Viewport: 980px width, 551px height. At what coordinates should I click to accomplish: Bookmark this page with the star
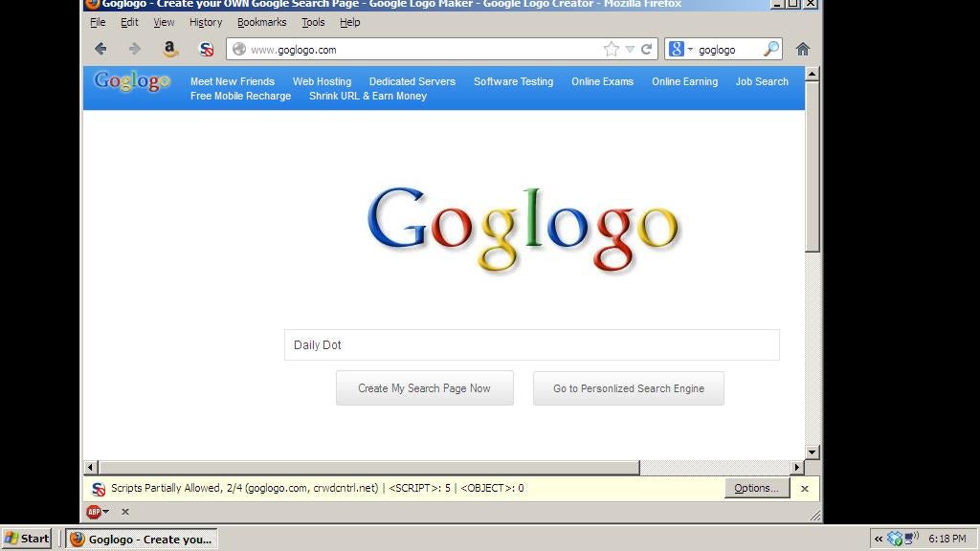(x=612, y=49)
